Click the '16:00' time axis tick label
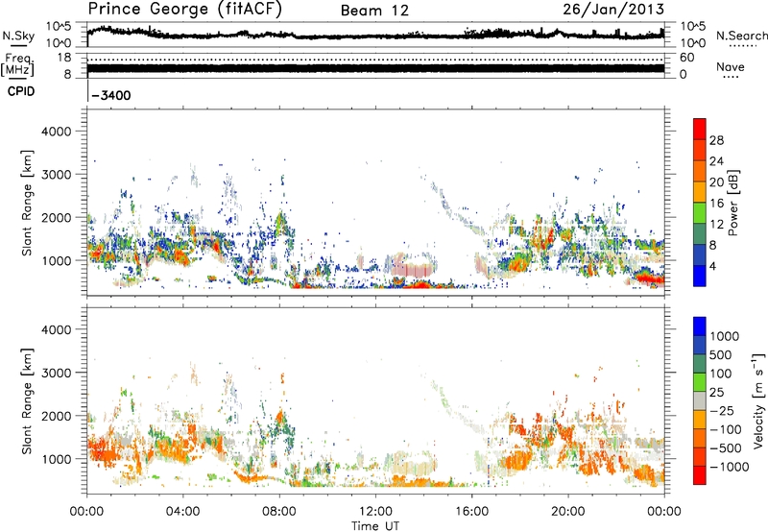Screen dimensions: 768x532 pyautogui.click(x=471, y=512)
